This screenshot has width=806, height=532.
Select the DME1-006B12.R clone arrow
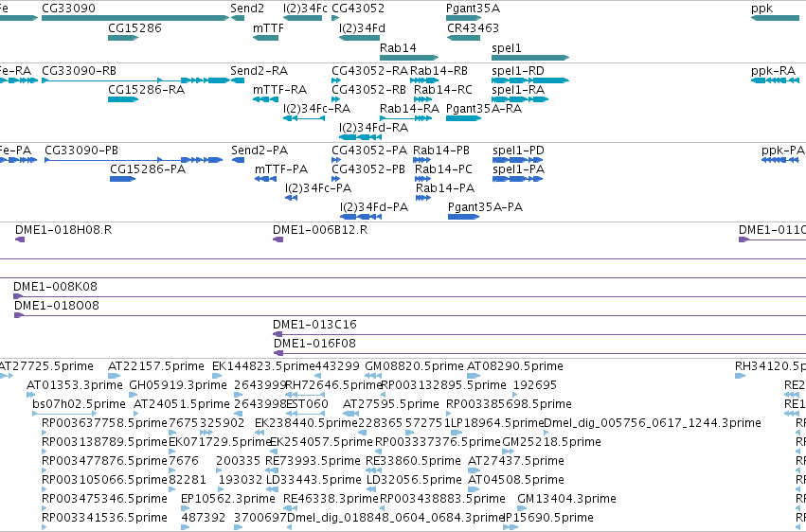[278, 239]
